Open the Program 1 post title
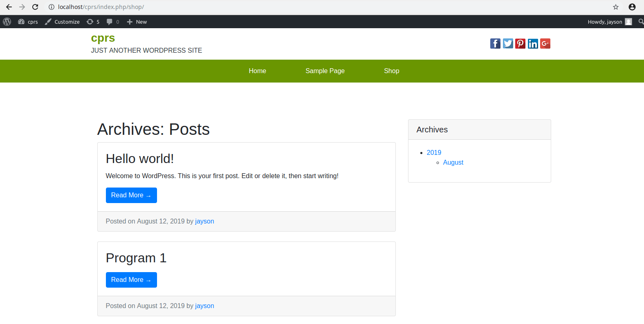Image resolution: width=644 pixels, height=324 pixels. (x=136, y=258)
